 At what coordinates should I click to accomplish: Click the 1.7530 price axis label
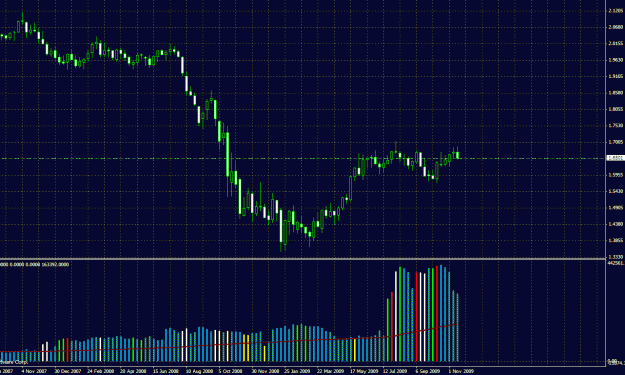(616, 126)
